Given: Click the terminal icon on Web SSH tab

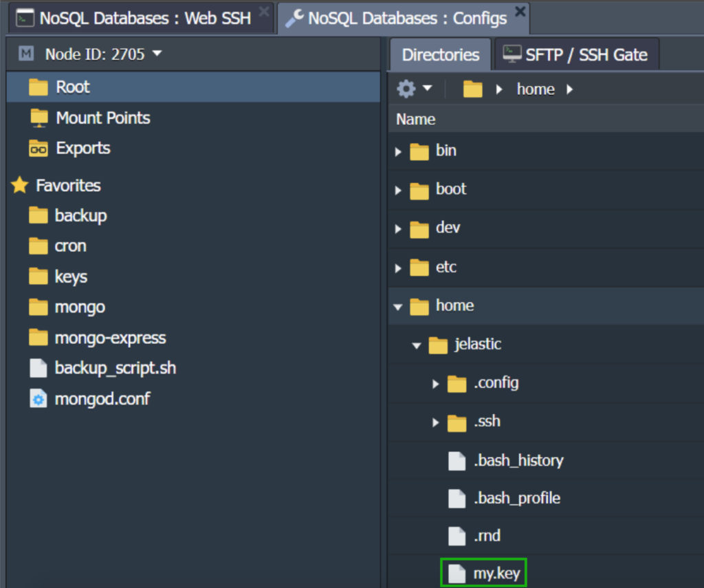Looking at the screenshot, I should point(25,19).
